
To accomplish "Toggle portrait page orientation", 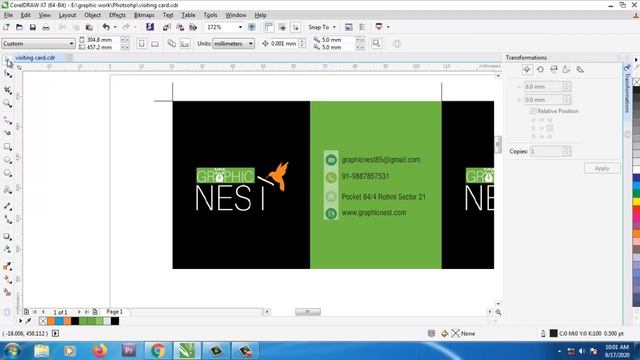I will point(141,44).
